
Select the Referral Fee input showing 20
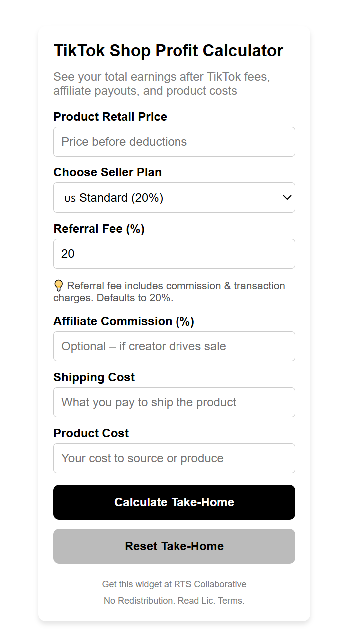click(174, 254)
